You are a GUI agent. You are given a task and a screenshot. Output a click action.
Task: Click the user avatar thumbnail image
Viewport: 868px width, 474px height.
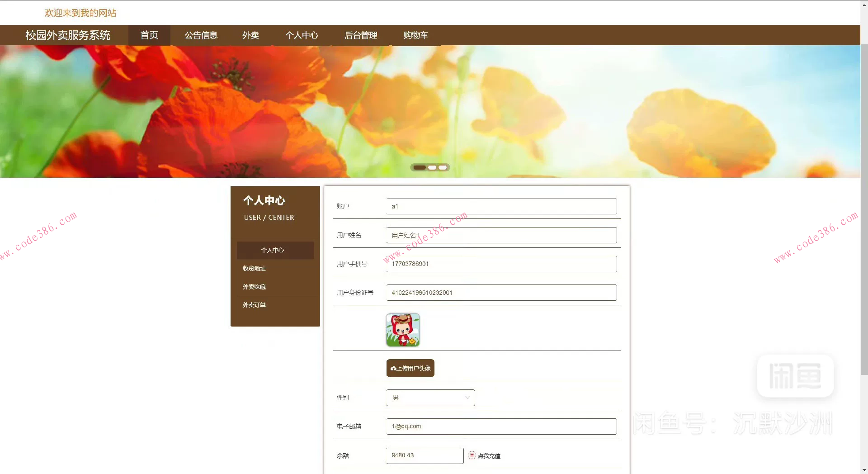pos(402,330)
